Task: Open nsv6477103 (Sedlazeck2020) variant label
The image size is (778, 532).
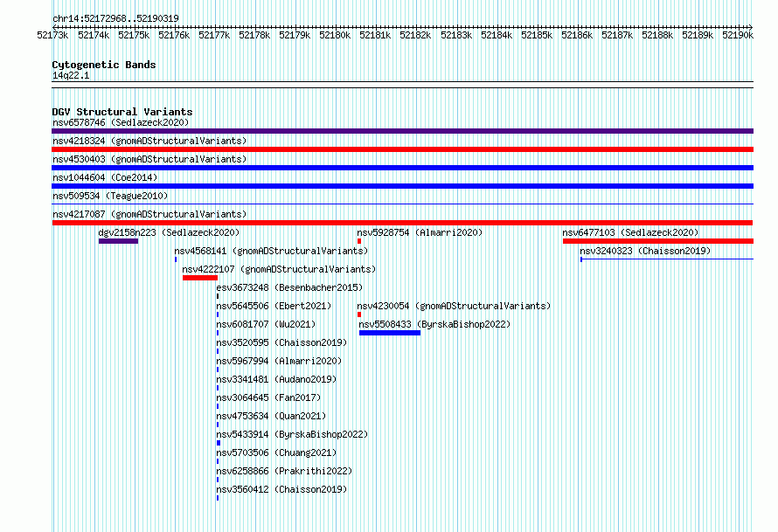Action: pos(630,232)
